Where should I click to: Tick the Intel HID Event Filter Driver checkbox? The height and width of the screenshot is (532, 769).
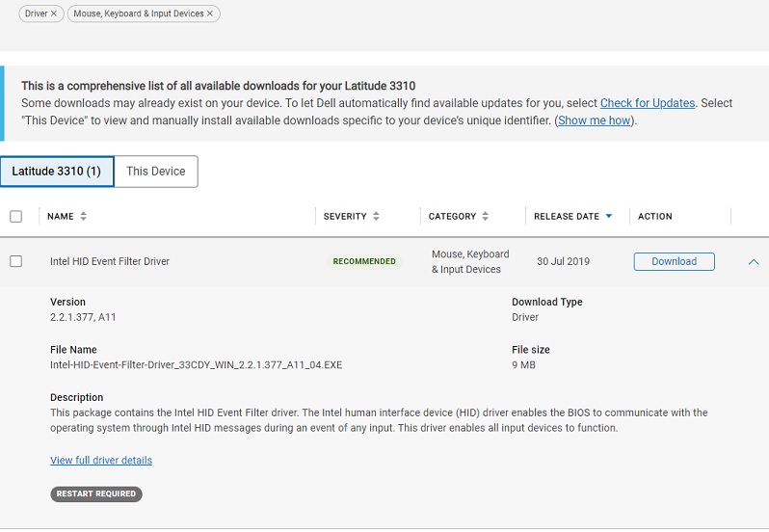point(15,261)
